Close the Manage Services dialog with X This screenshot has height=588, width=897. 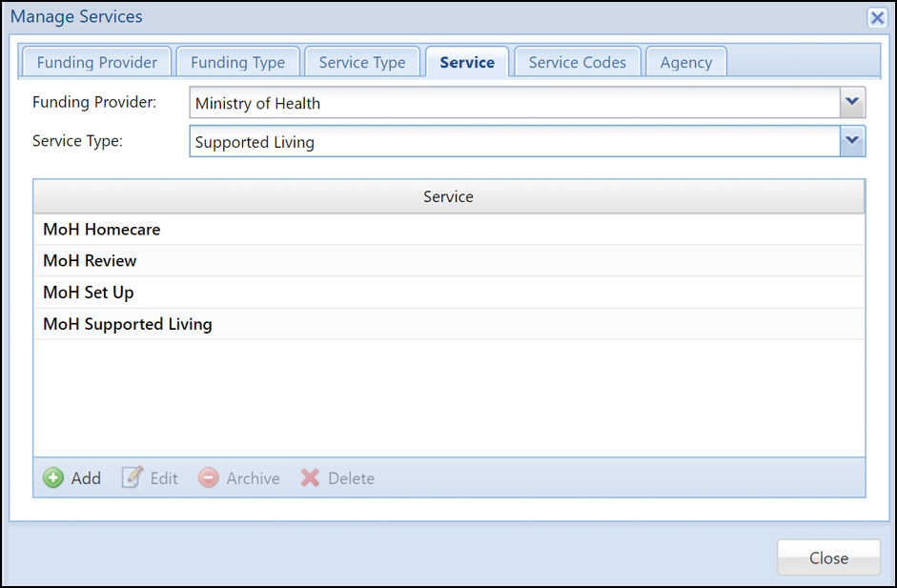click(x=876, y=18)
